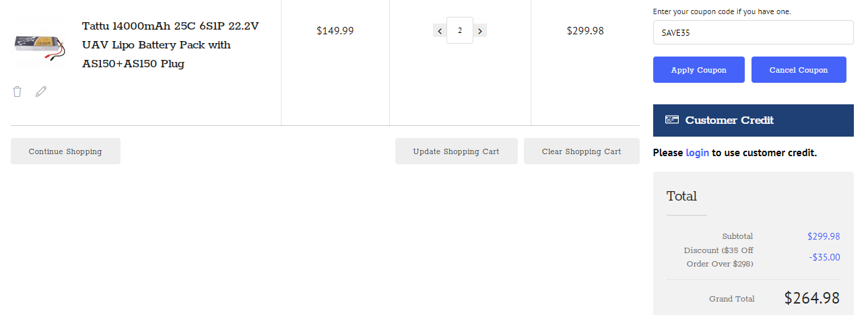The height and width of the screenshot is (315, 868).
Task: Click the -$35.00 discount amount
Action: coord(824,257)
